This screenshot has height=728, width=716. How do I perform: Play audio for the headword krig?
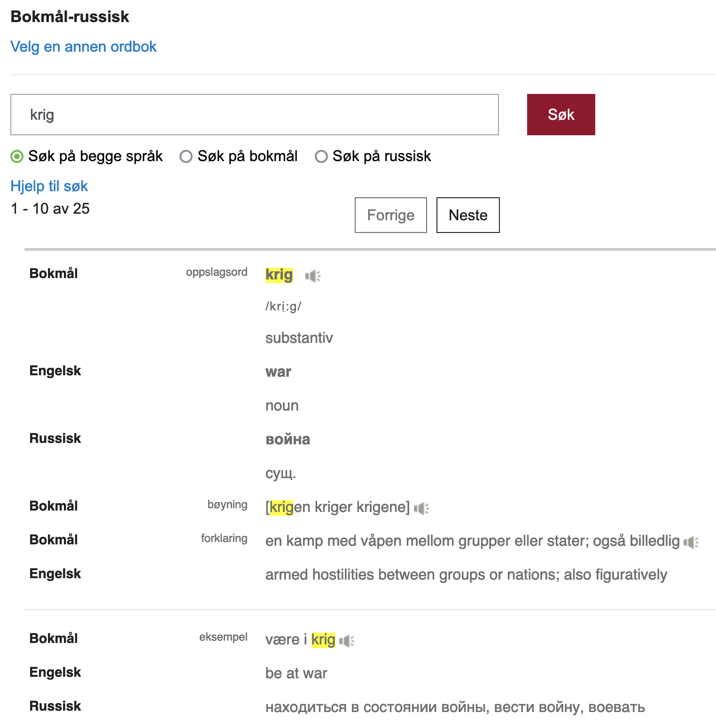312,276
